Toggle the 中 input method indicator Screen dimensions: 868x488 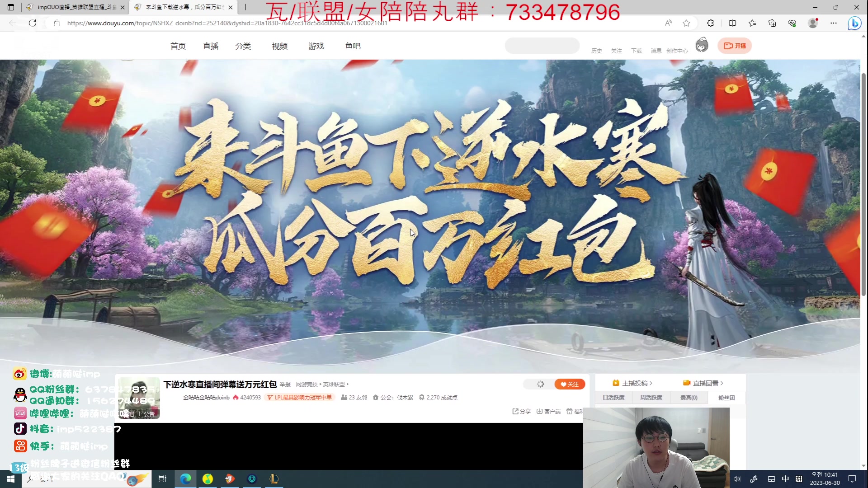coord(785,479)
